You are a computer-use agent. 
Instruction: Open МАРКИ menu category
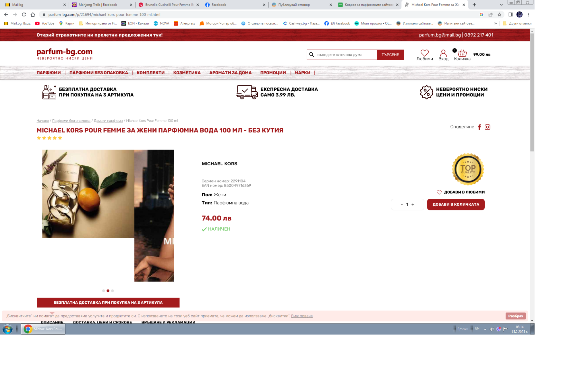(x=302, y=73)
